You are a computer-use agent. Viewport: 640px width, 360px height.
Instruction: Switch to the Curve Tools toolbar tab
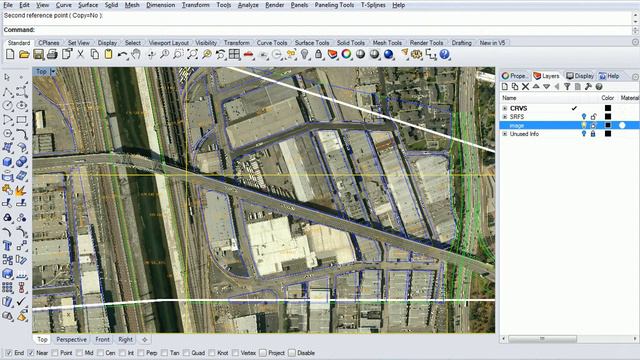point(272,42)
